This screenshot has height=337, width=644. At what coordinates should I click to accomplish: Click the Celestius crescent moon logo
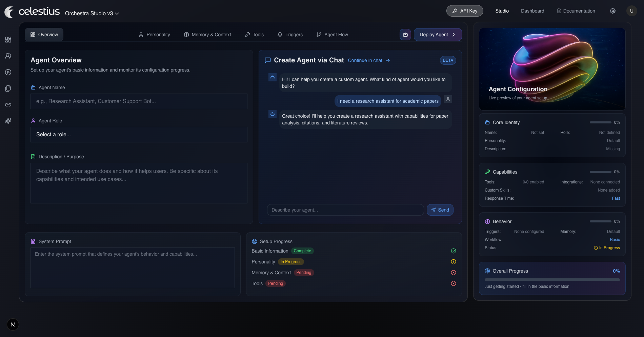tap(9, 12)
